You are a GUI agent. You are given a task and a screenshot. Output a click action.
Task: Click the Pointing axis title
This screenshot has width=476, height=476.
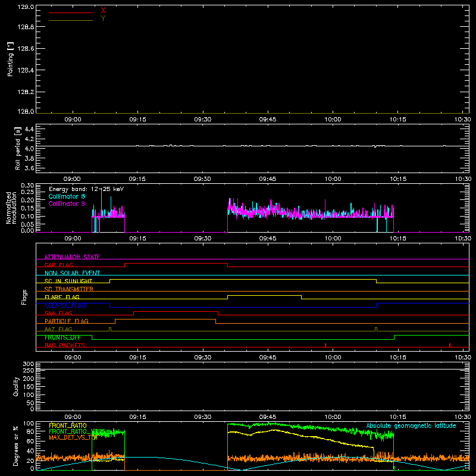[x=11, y=59]
